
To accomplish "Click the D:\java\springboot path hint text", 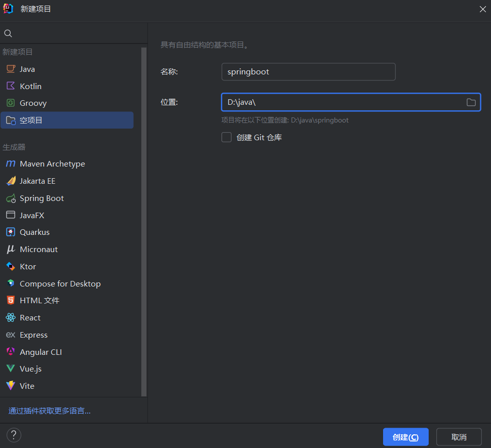I will coord(319,120).
